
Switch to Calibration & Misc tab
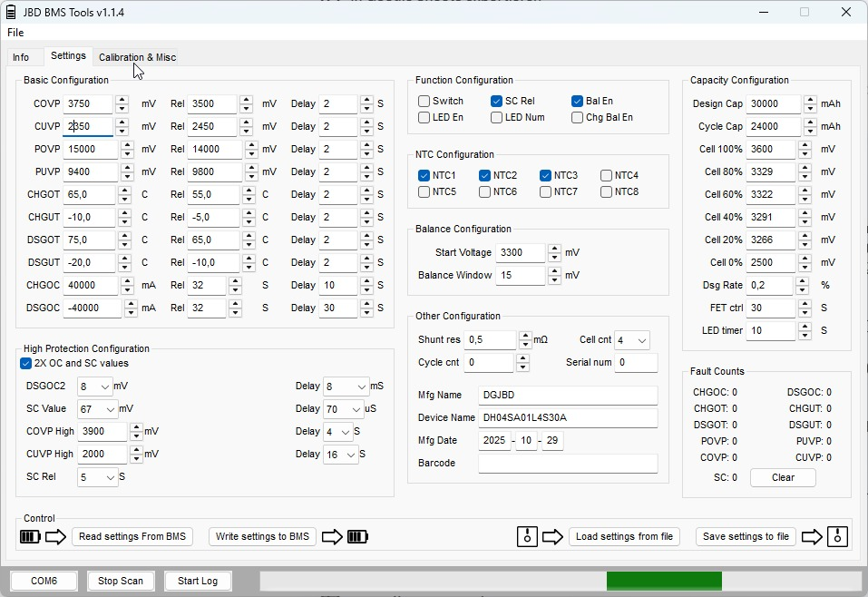[137, 57]
